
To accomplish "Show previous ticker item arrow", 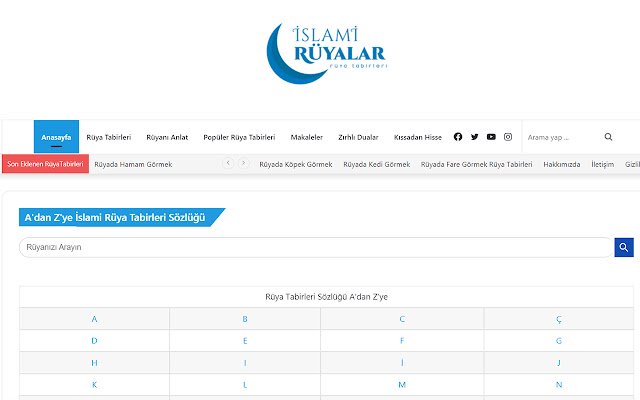I will [x=228, y=163].
